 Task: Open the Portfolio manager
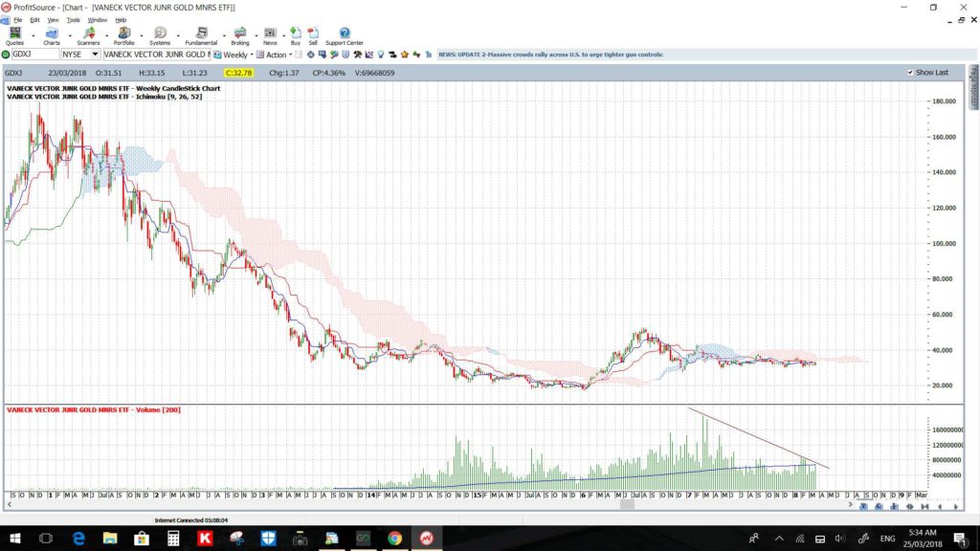pyautogui.click(x=123, y=36)
